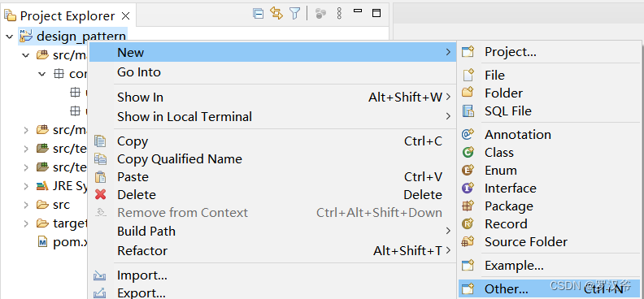Toggle Link with Editor icon

coord(276,14)
